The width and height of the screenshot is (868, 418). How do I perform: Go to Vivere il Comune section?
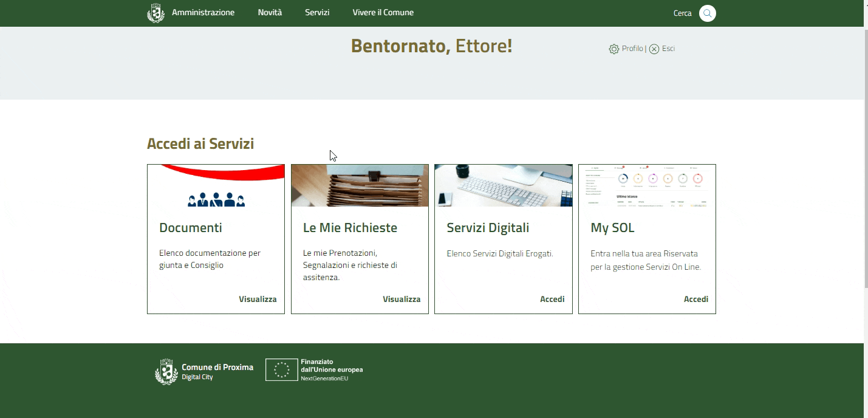(383, 13)
